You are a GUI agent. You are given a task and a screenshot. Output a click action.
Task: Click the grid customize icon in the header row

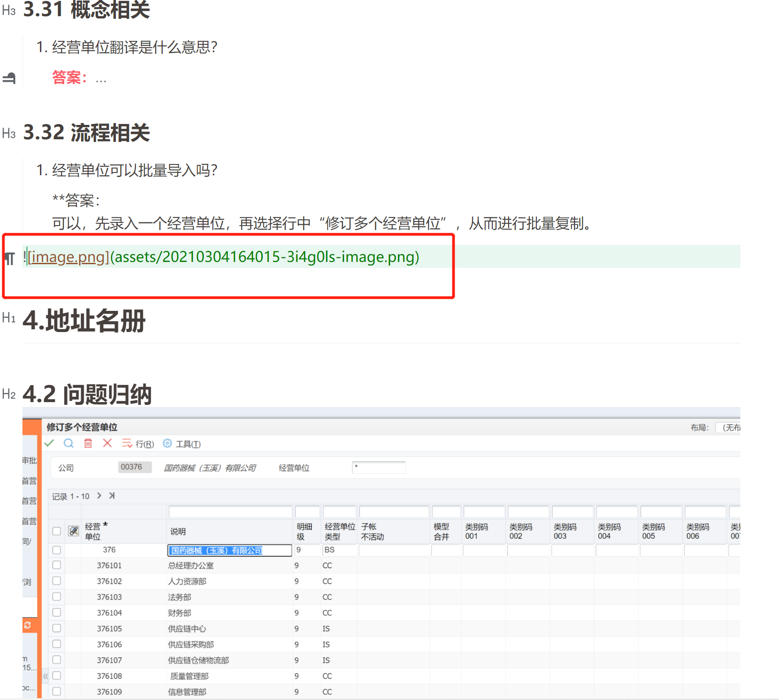pyautogui.click(x=74, y=531)
